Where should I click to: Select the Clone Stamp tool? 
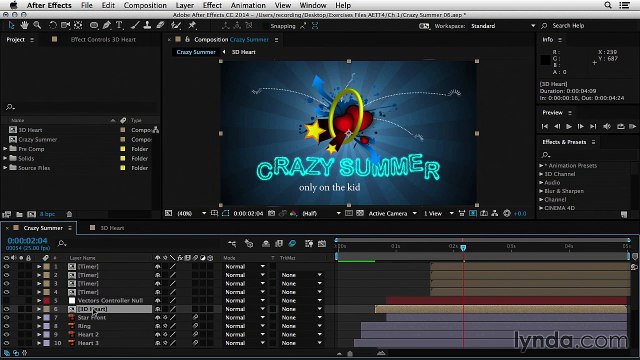coord(147,25)
